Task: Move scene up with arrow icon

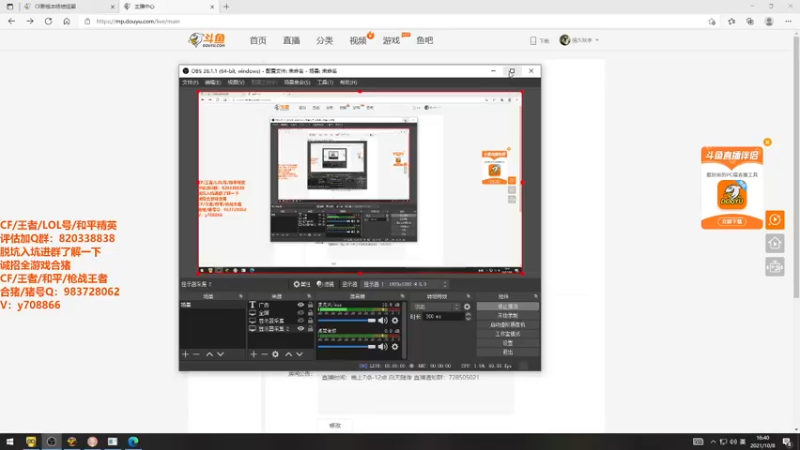Action: (209, 354)
